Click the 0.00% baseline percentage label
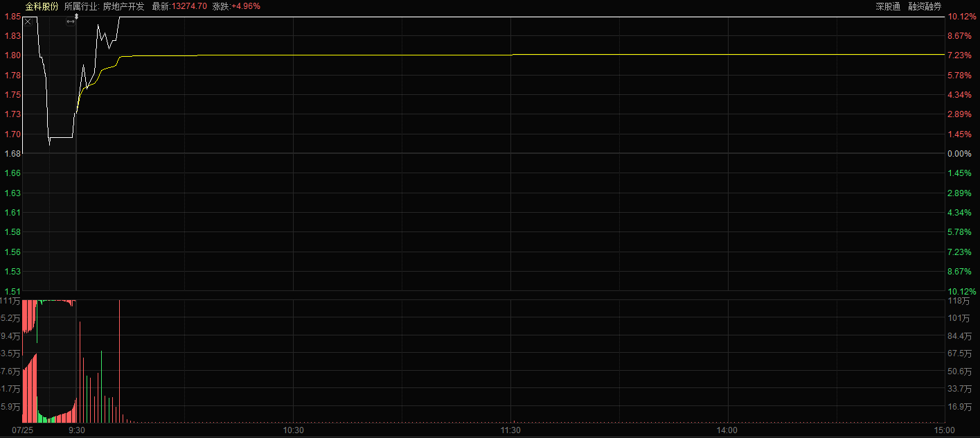Image resolution: width=980 pixels, height=438 pixels. tap(959, 153)
